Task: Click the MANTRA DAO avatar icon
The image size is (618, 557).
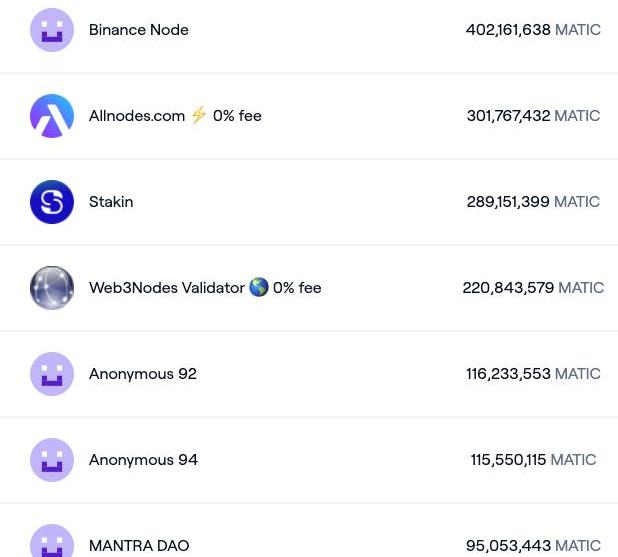Action: pos(52,543)
